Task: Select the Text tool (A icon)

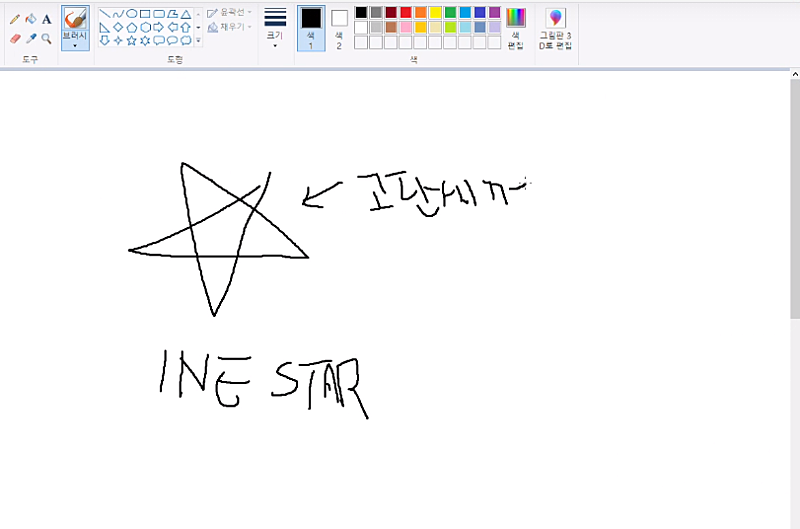Action: click(46, 19)
